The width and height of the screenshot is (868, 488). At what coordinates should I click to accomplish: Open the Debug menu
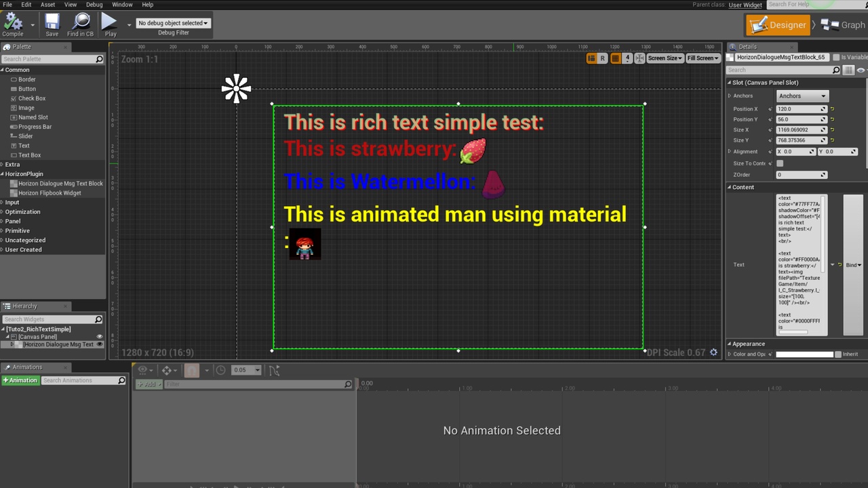click(x=94, y=5)
